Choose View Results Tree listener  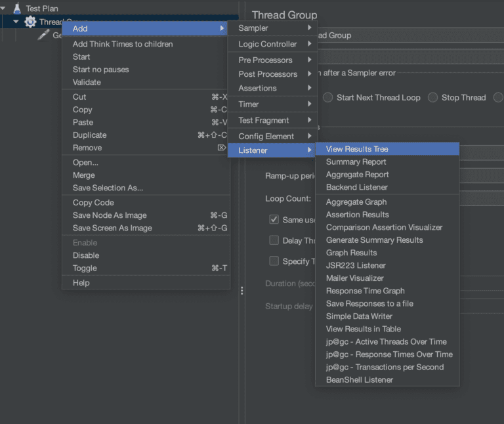[x=357, y=149]
